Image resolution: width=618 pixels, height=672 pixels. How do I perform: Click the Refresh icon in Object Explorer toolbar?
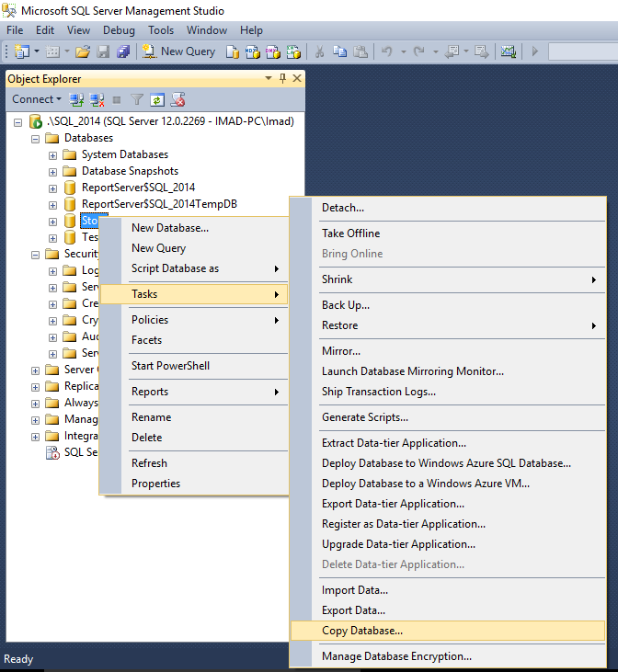(x=157, y=100)
